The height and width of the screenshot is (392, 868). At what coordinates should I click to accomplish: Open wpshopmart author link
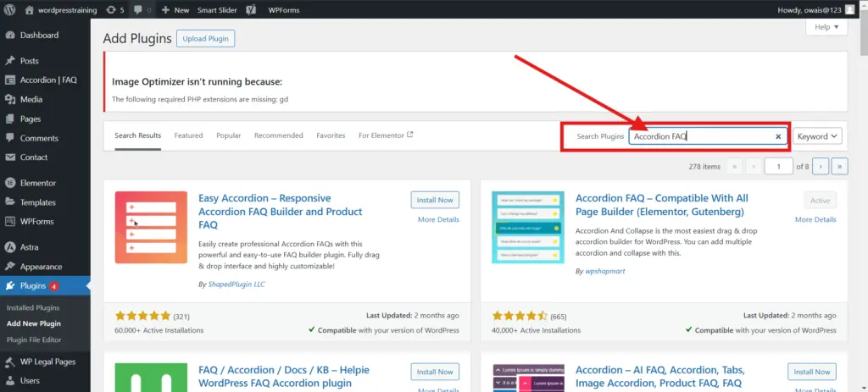pyautogui.click(x=605, y=272)
